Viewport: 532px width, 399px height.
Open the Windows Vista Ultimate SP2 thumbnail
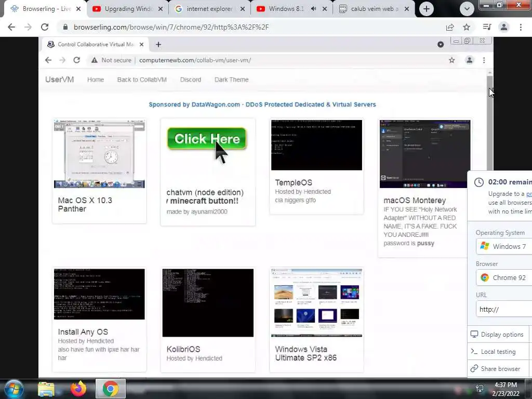pyautogui.click(x=316, y=303)
